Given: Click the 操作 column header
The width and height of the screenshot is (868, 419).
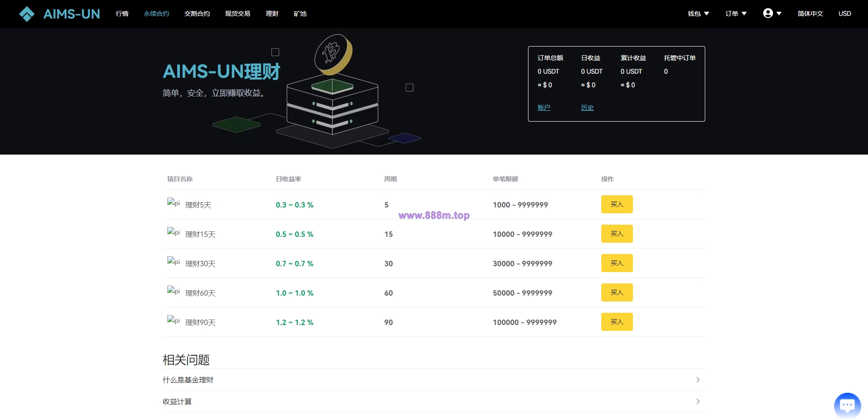Looking at the screenshot, I should (608, 179).
